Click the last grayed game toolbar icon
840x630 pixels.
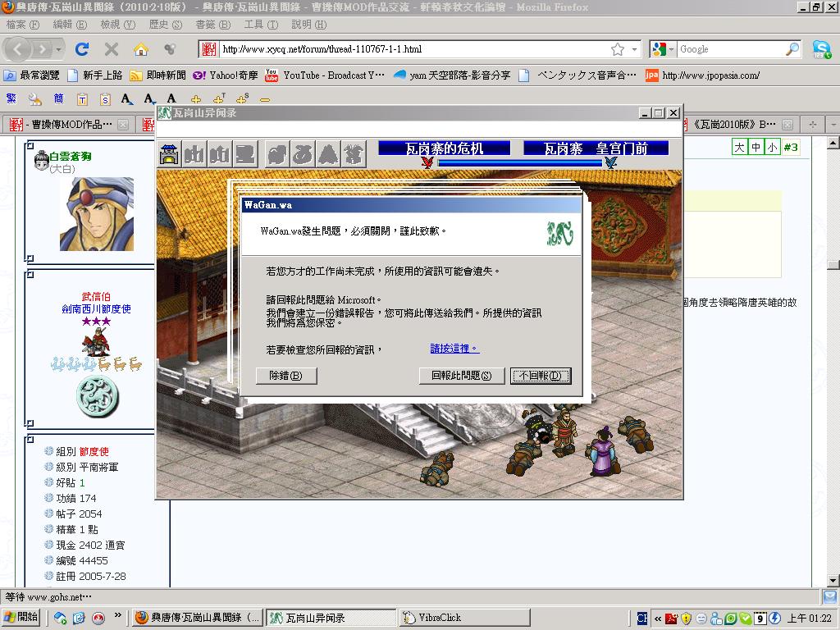tap(354, 154)
